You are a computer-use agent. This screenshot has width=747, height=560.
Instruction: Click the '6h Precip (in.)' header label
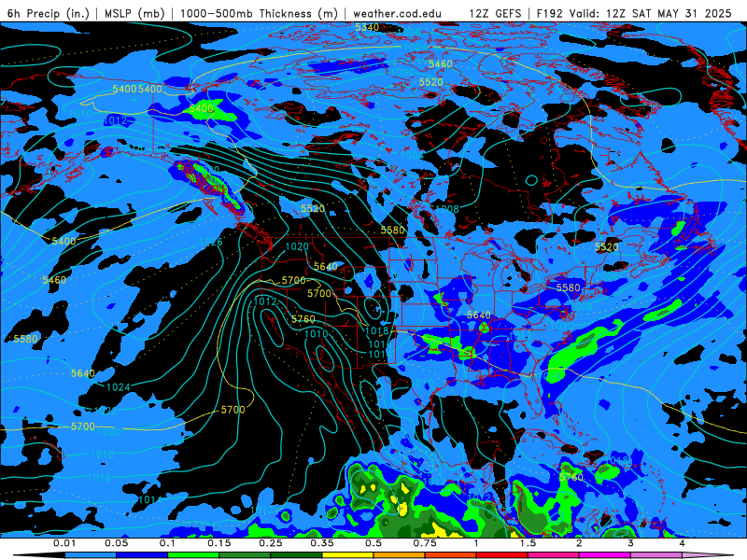[x=49, y=13]
